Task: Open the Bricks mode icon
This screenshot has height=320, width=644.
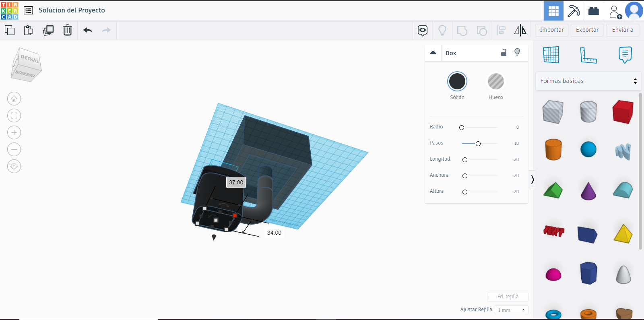Action: 594,11
